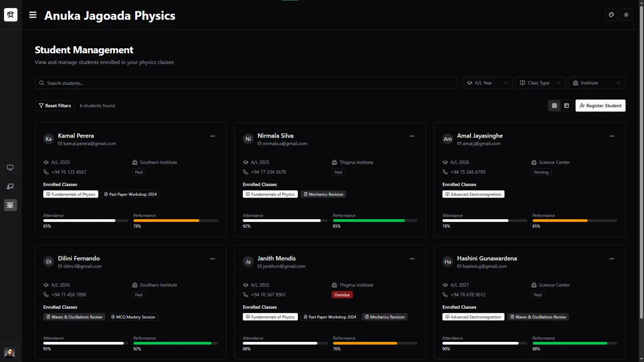Click Nirmala Silva's Mechanics Revision tag

pyautogui.click(x=323, y=194)
